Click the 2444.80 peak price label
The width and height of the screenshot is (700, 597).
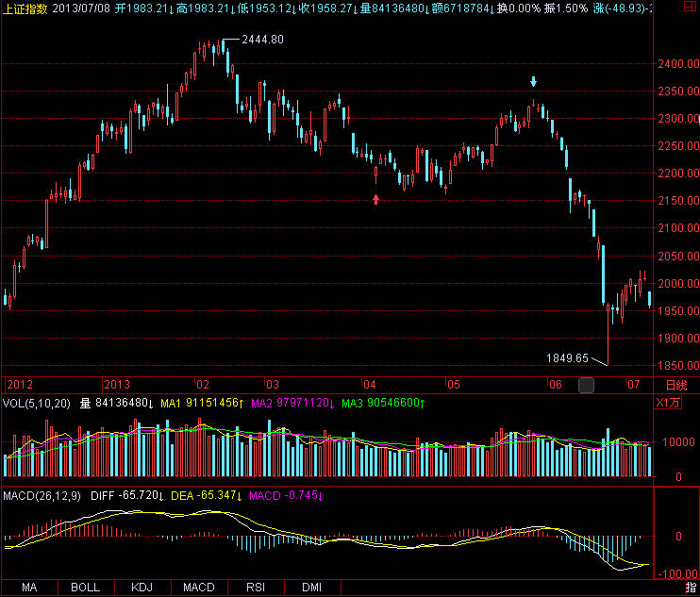pos(262,40)
